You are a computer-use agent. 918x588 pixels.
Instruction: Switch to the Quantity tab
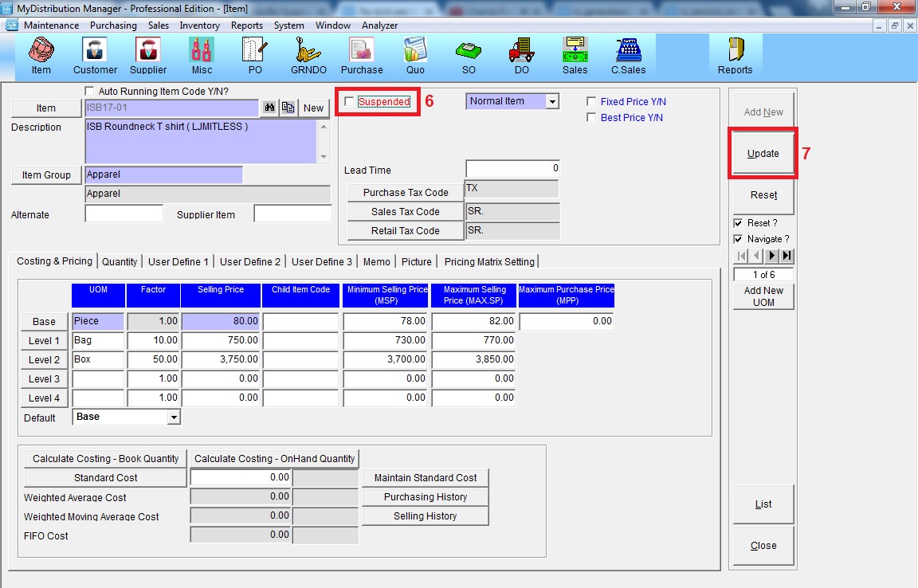tap(120, 261)
